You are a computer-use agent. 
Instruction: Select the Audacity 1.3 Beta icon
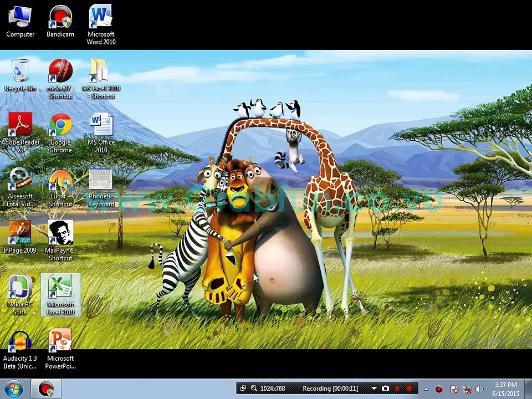(20, 350)
